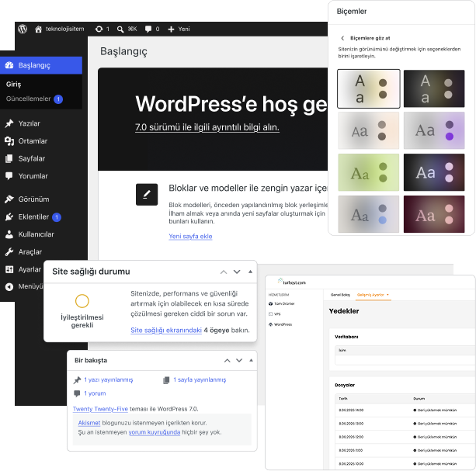Select the Başlangıç menu item

[41, 65]
